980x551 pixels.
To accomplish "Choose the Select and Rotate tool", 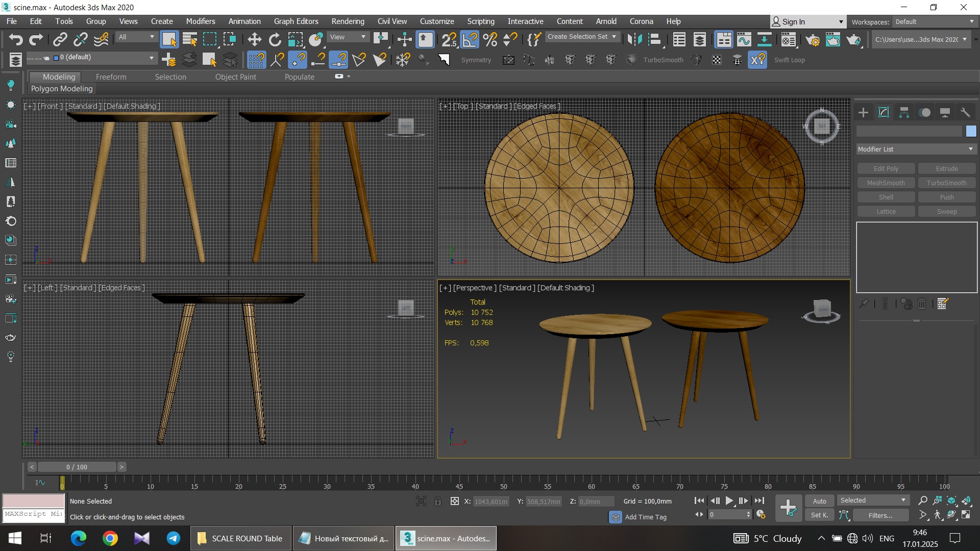I will (x=275, y=39).
